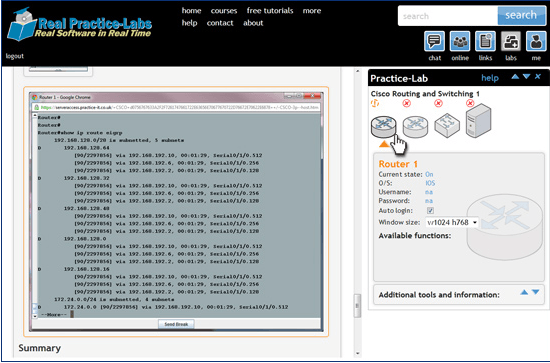Click the --More-- prompt in terminal
Screen dimensions: 550x363
tap(54, 315)
